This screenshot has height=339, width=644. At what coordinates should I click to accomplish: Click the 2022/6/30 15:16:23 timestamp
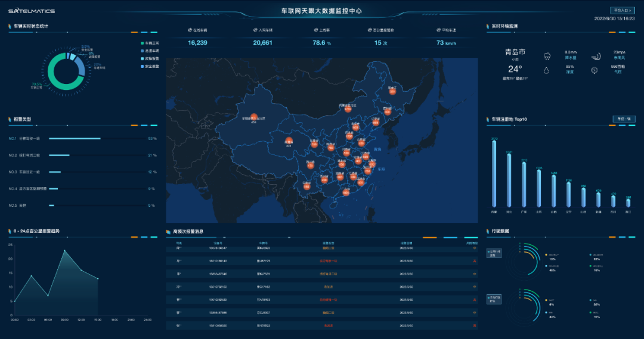click(614, 18)
